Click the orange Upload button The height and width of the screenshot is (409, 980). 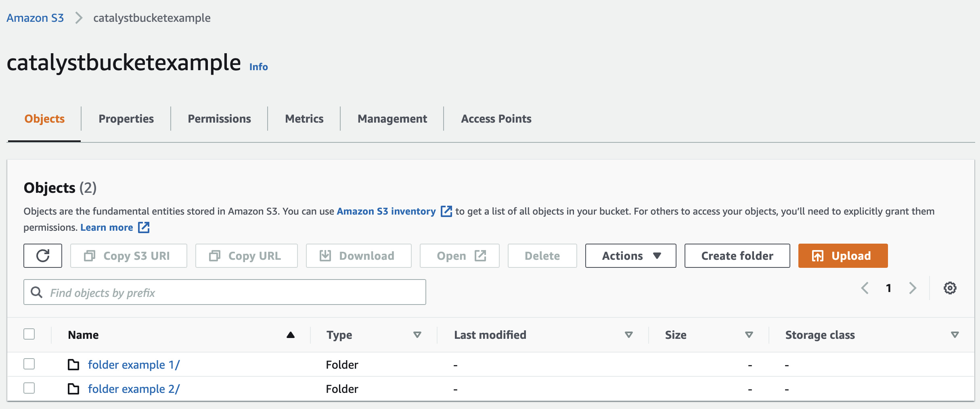(843, 256)
